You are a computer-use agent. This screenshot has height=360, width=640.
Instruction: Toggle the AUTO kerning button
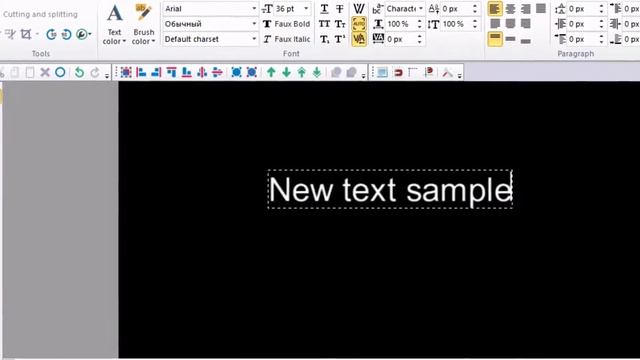(x=359, y=24)
